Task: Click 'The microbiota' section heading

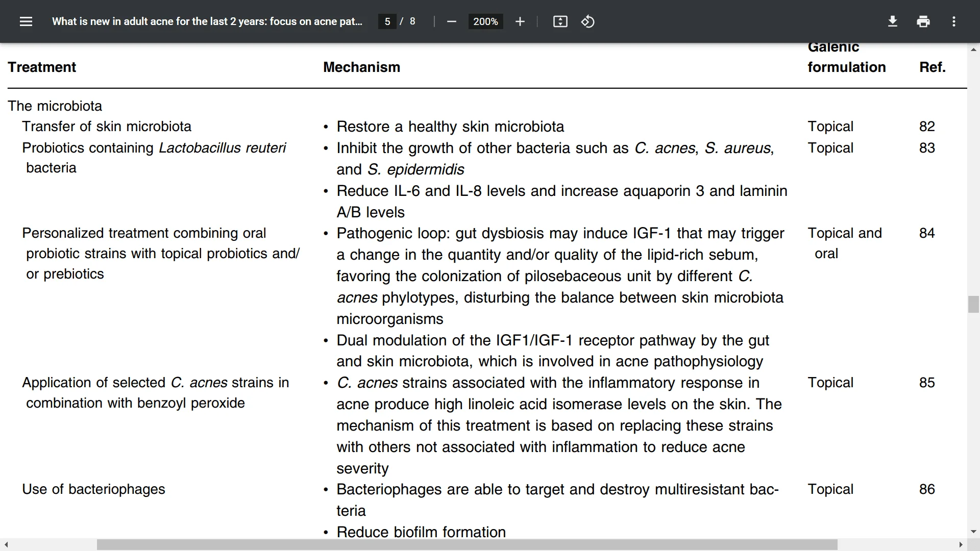Action: click(x=55, y=106)
